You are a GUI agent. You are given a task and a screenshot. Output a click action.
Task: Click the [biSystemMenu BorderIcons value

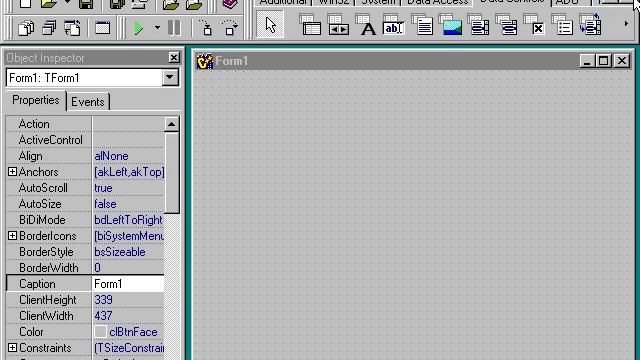pyautogui.click(x=129, y=236)
